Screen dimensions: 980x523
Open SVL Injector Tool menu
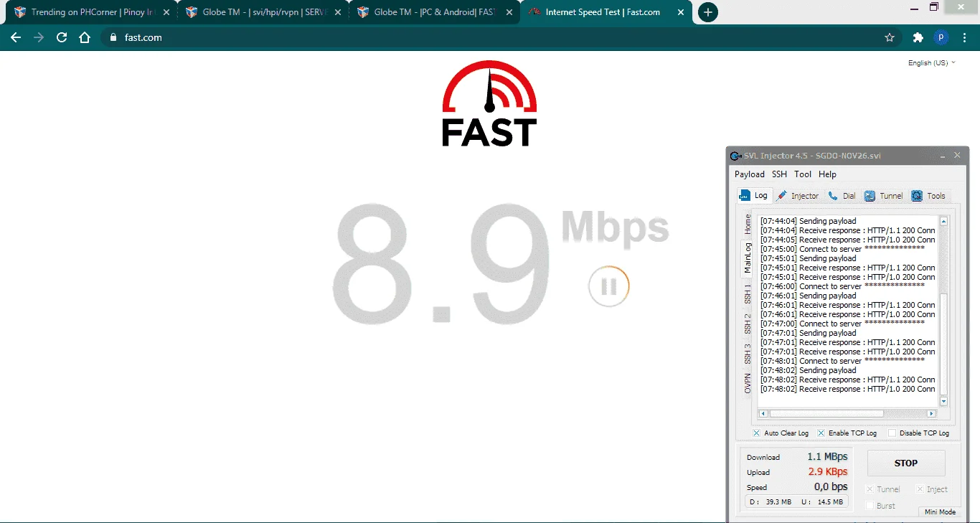[803, 174]
